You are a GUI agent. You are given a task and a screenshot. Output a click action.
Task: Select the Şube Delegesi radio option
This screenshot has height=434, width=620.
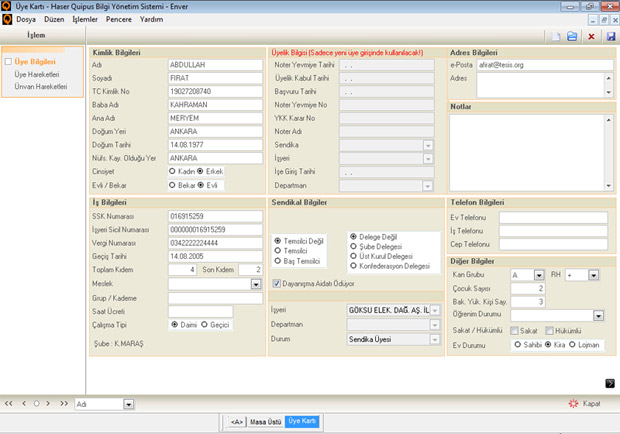(x=352, y=246)
